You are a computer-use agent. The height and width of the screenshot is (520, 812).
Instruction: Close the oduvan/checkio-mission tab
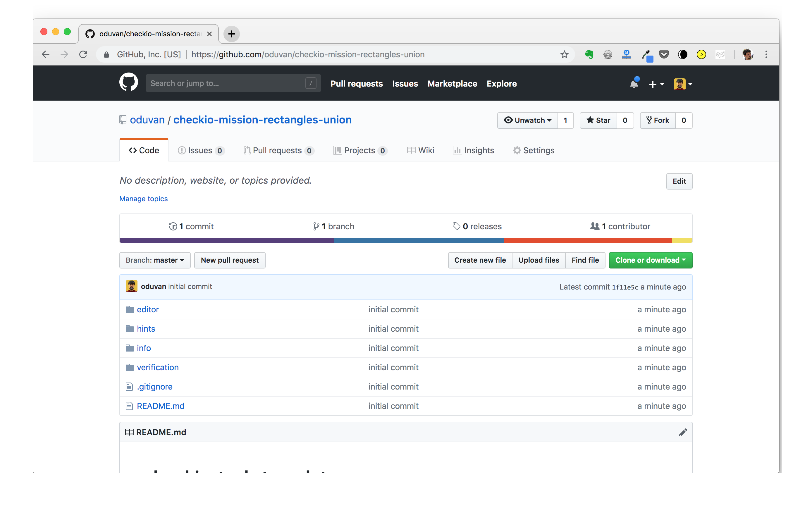pos(209,34)
